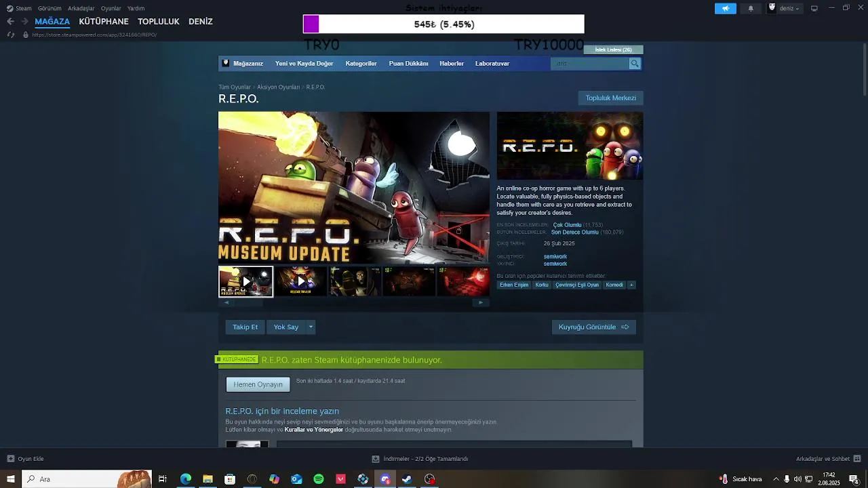Toggle the Yok Say button

[285, 327]
